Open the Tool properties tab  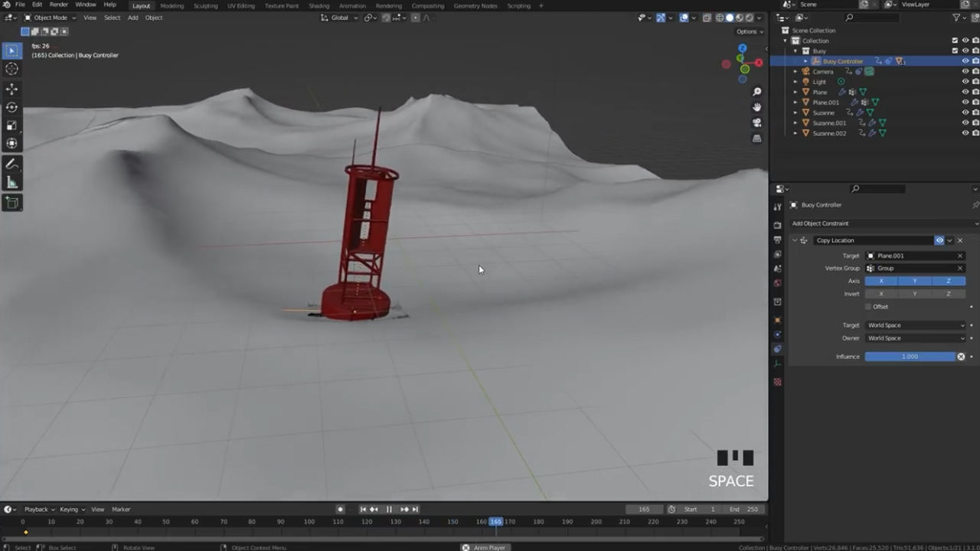tap(777, 206)
